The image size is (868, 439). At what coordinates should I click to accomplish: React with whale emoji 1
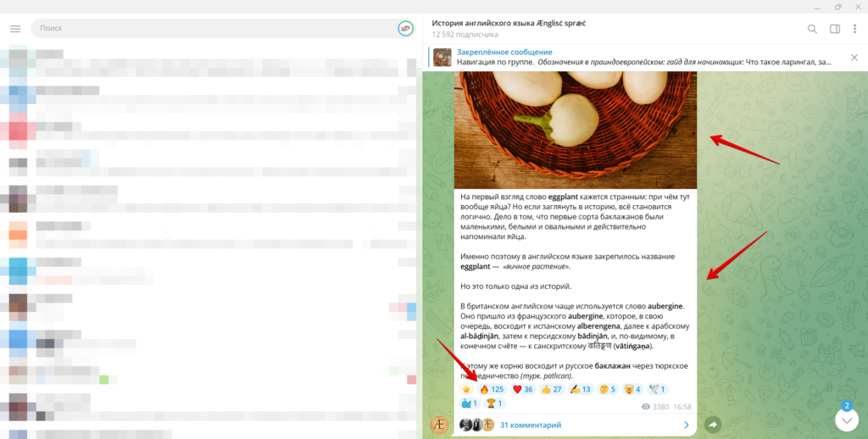[x=470, y=403]
